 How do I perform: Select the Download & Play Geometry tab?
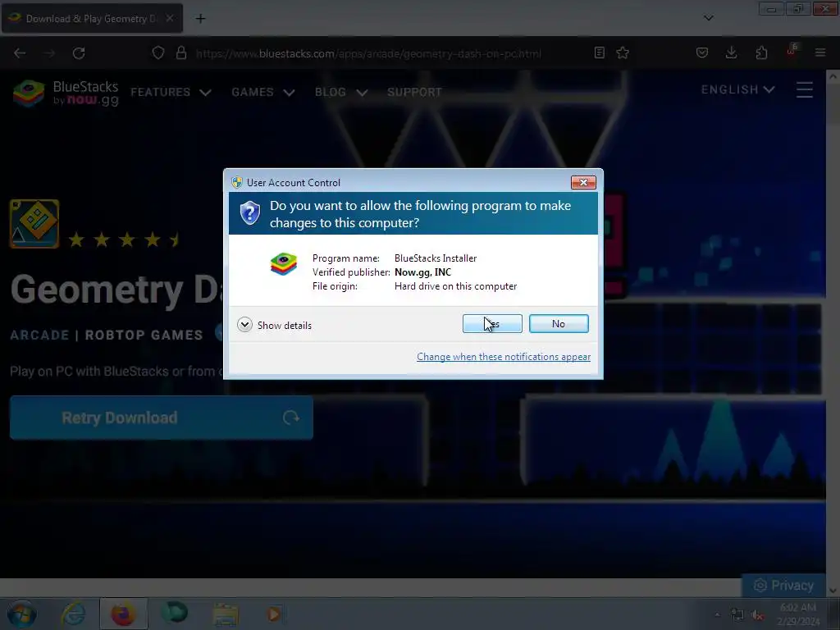coord(92,18)
